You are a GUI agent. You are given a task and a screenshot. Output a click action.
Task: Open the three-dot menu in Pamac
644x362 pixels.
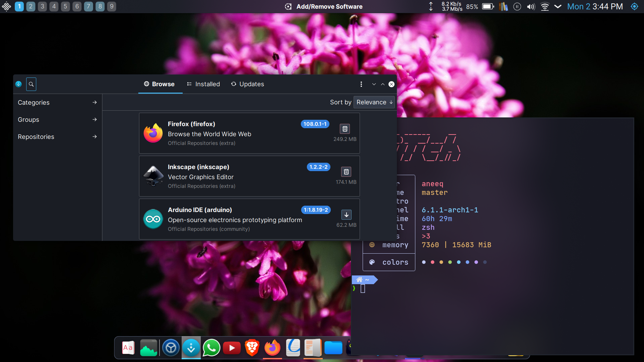pyautogui.click(x=361, y=84)
